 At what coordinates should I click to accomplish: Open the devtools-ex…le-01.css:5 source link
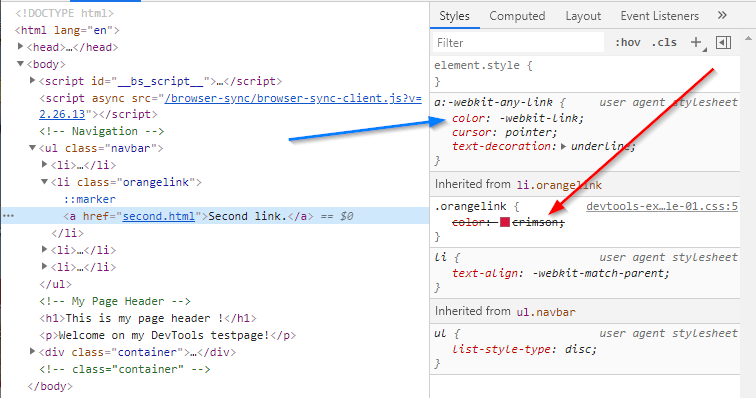click(x=662, y=206)
